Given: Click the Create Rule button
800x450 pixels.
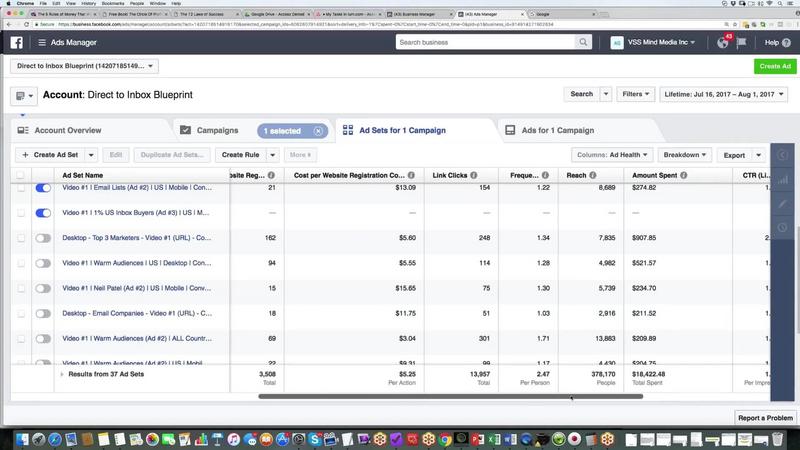Looking at the screenshot, I should tap(240, 155).
